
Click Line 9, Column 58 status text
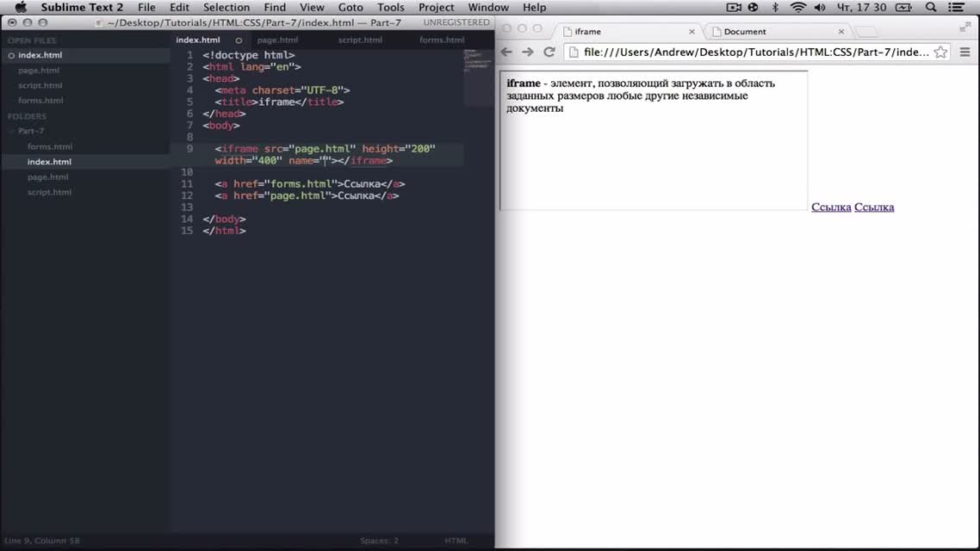[x=42, y=541]
